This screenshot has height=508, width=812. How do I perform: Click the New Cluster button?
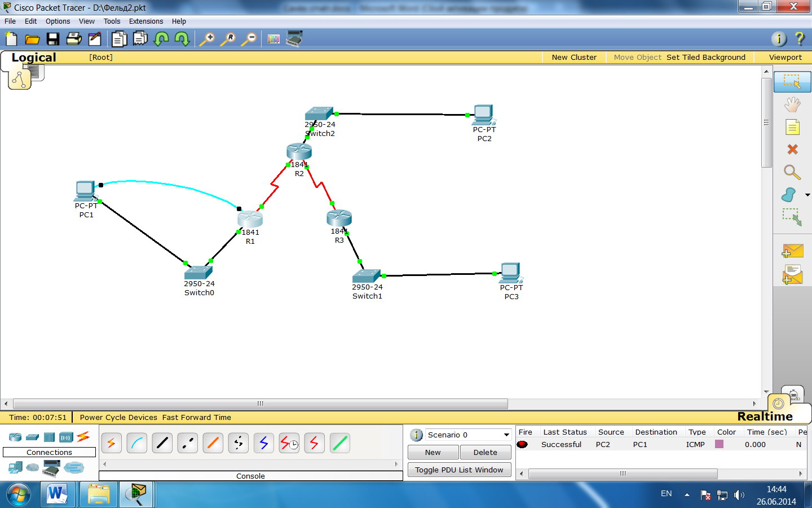pyautogui.click(x=574, y=58)
